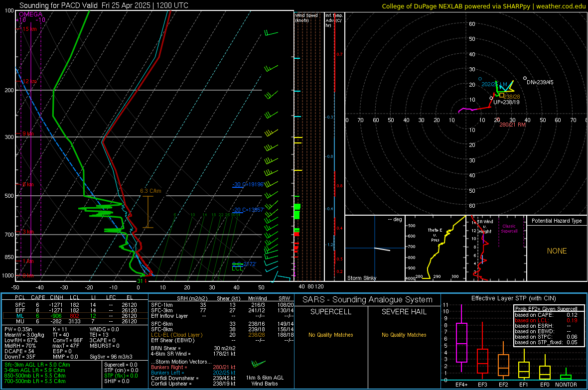
Task: Click the Wind Speed (knots) panel heading
Action: 306,18
